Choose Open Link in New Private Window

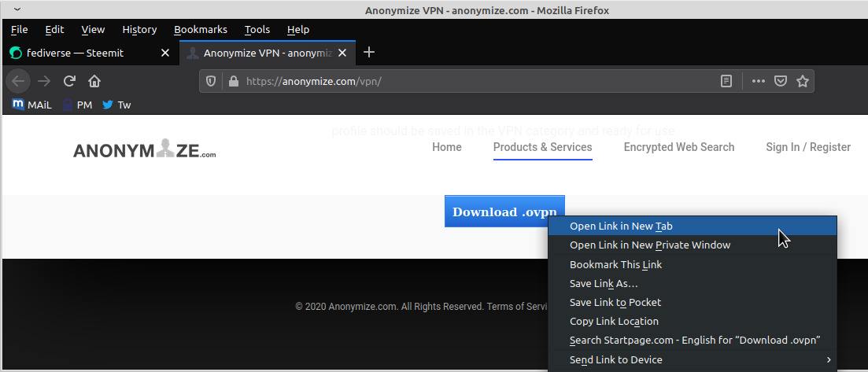tap(692, 245)
